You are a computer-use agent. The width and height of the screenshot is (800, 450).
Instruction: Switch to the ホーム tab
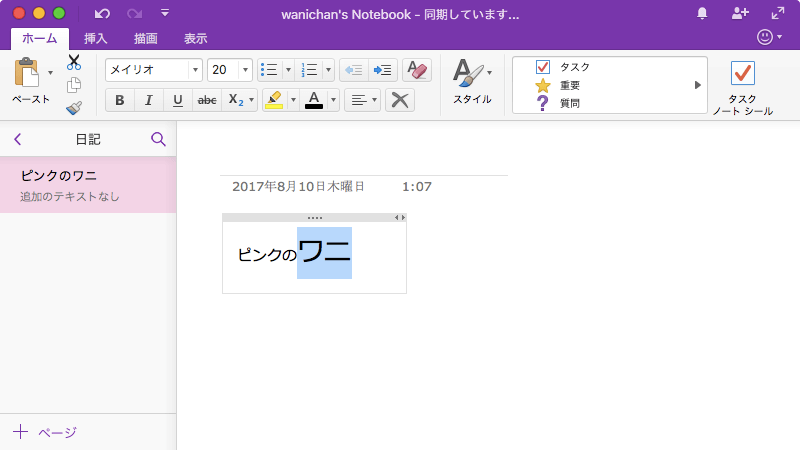point(40,38)
